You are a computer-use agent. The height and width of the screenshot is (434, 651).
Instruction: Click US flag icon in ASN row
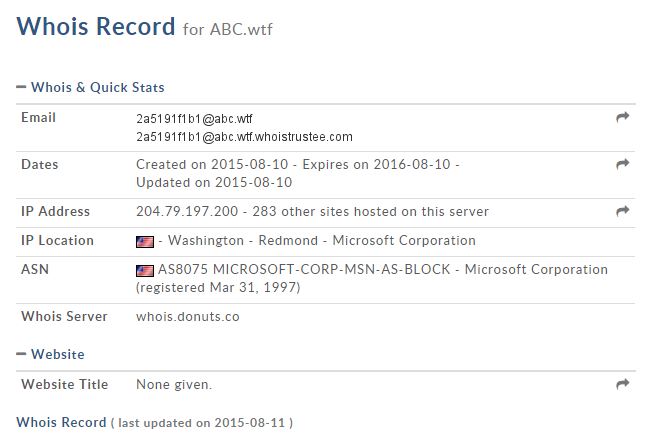(144, 270)
